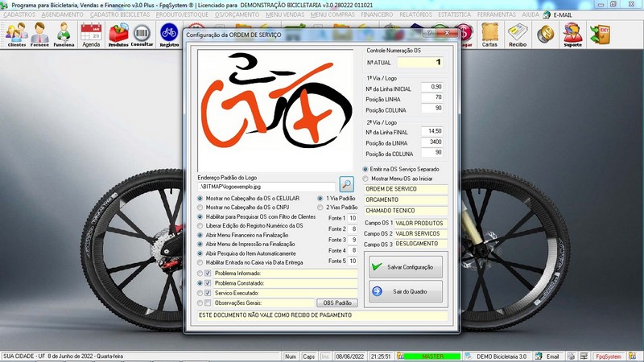
Task: Select Mostrar no Cabeçalho da OS o CELULAR
Action: click(200, 198)
